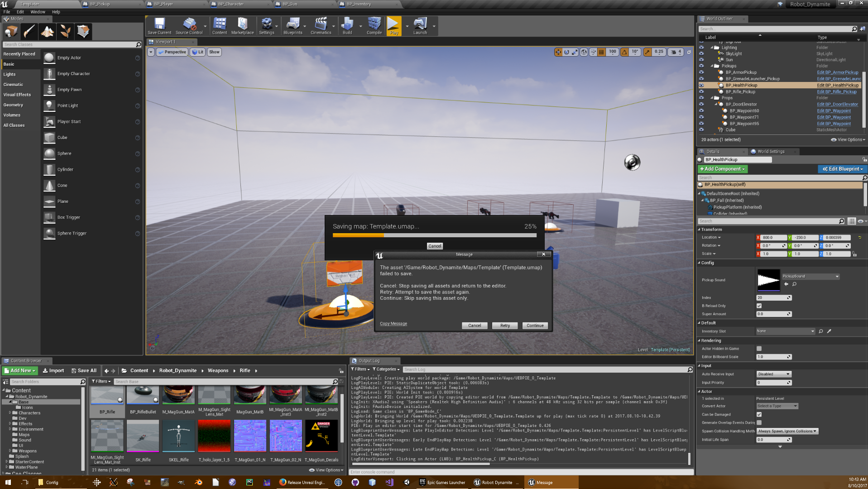This screenshot has width=868, height=489.
Task: Click the Compile toolbar icon
Action: point(374,26)
